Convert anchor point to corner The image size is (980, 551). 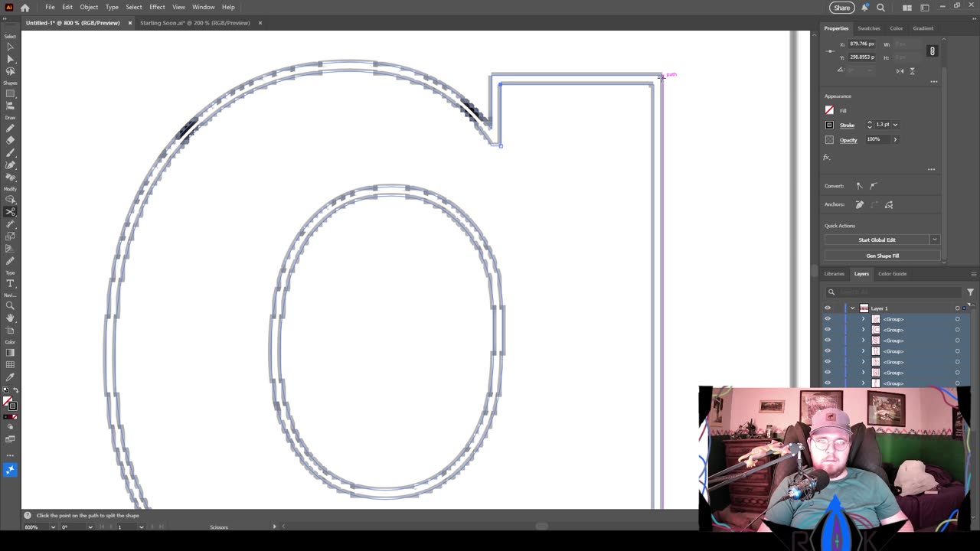(x=859, y=186)
